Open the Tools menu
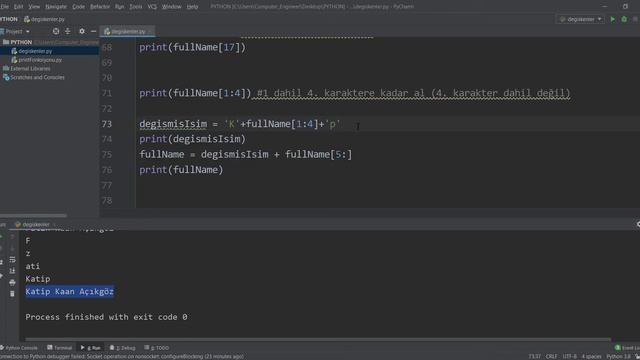Image resolution: width=640 pixels, height=360 pixels. coord(136,7)
